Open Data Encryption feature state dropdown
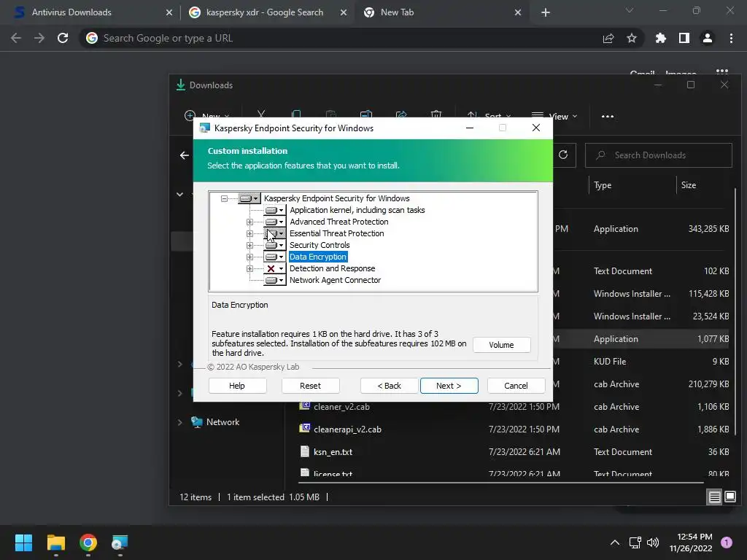747x560 pixels. (x=274, y=257)
